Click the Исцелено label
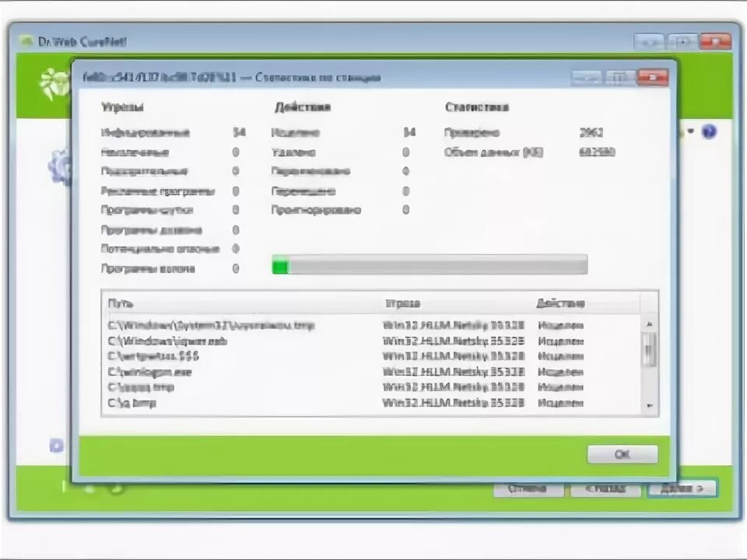Image resolution: width=747 pixels, height=560 pixels. [296, 133]
